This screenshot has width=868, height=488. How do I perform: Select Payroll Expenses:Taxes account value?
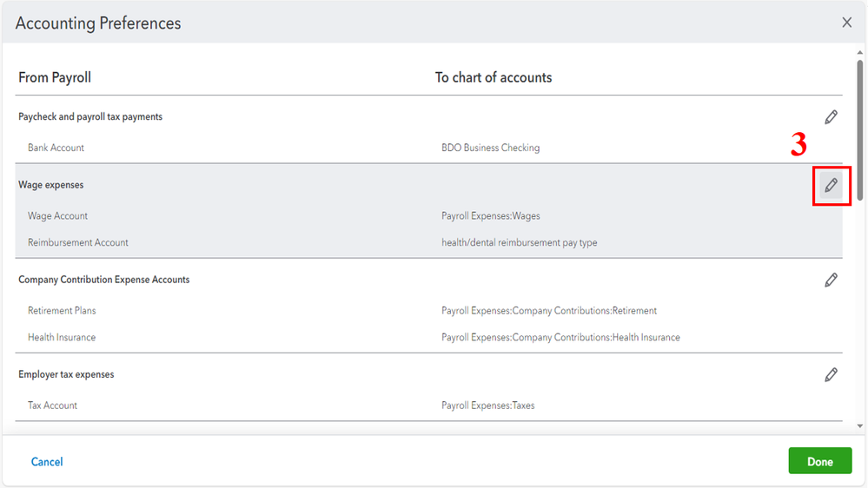[x=487, y=405]
